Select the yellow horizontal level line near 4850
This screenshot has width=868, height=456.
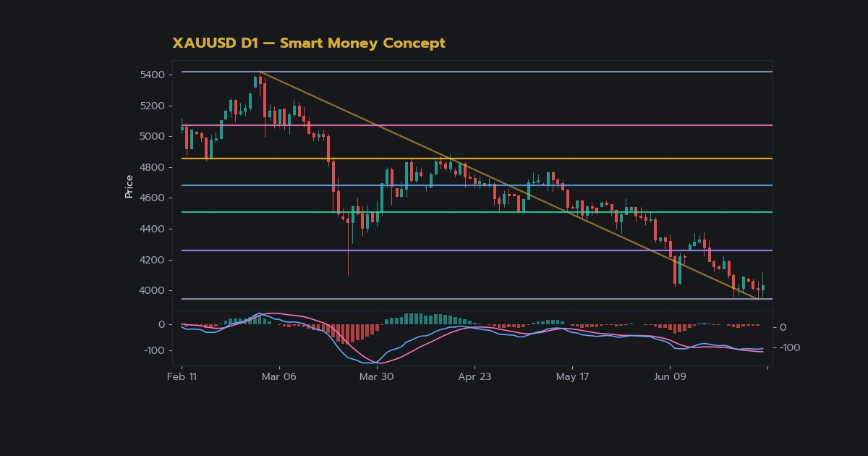[x=477, y=159]
